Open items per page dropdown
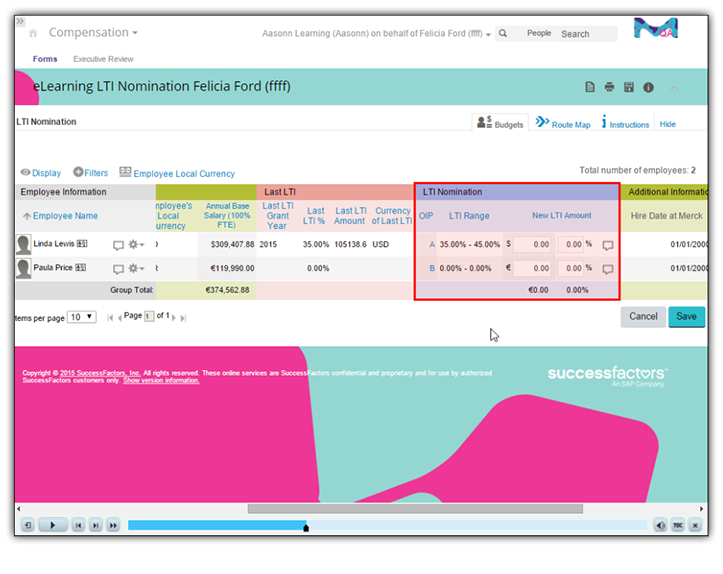Image resolution: width=723 pixels, height=574 pixels. 82,317
